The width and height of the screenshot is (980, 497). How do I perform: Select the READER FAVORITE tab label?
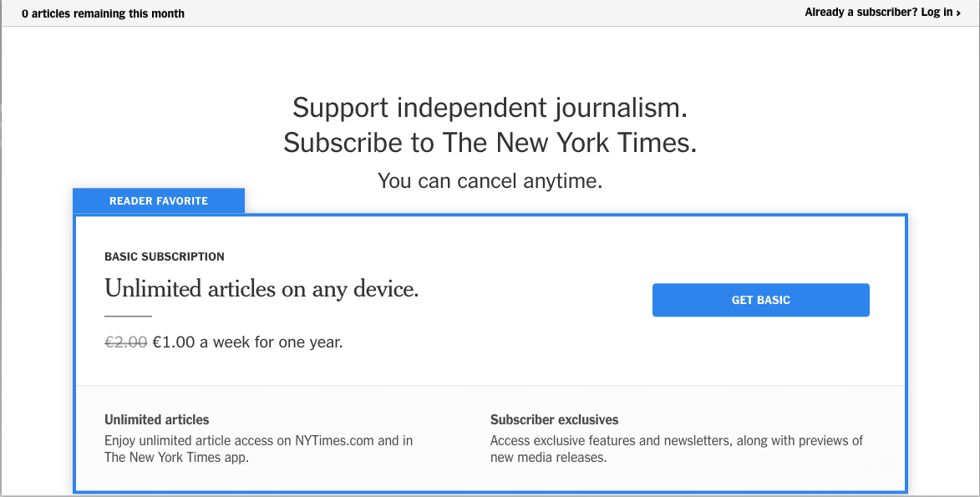(x=159, y=200)
